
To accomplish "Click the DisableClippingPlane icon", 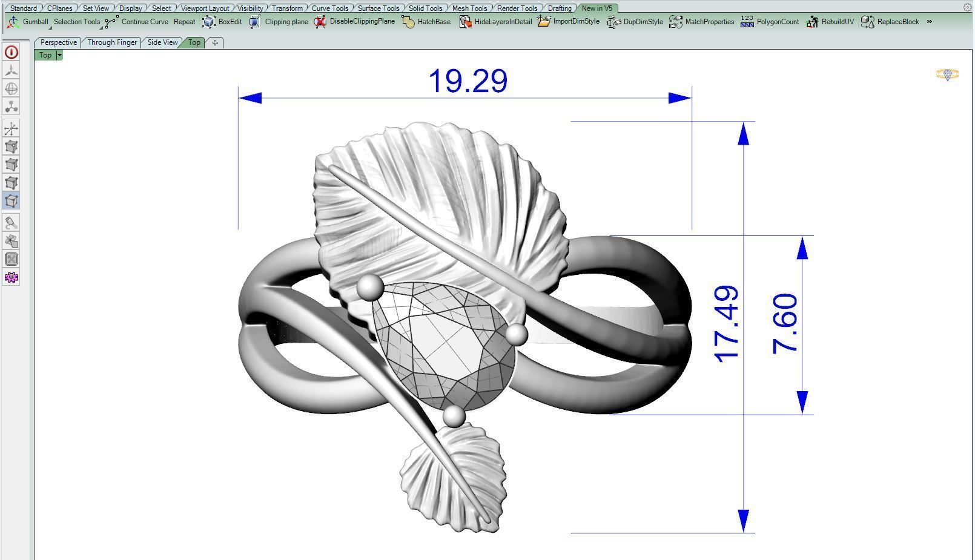I will click(320, 22).
